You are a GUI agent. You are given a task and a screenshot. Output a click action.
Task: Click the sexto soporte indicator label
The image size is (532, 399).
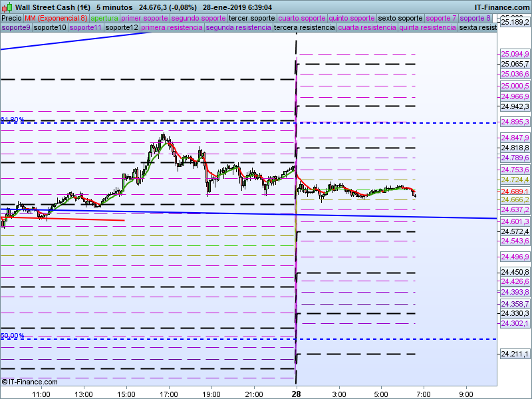click(399, 18)
